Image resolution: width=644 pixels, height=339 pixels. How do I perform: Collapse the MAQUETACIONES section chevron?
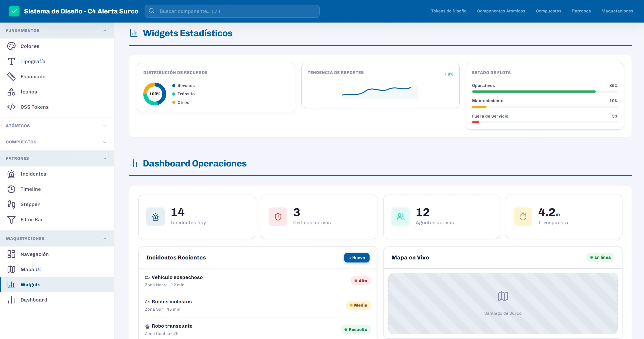(x=105, y=238)
